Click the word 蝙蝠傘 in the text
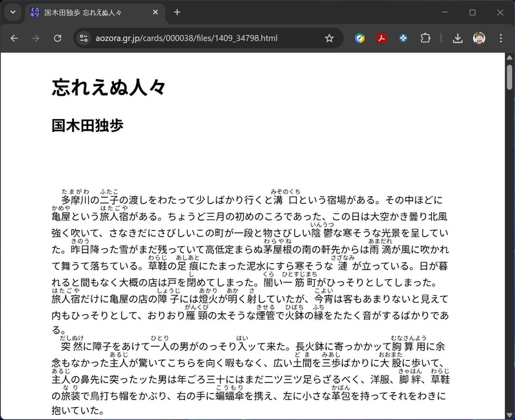 tap(230, 396)
